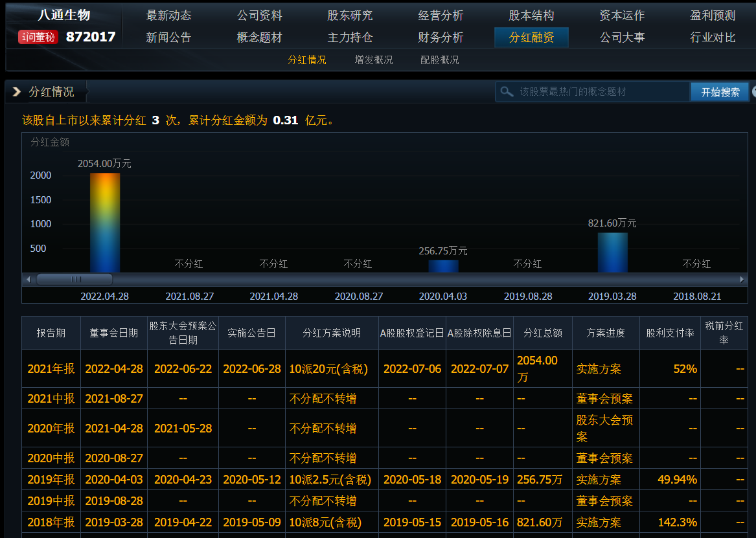Viewport: 756px width, 538px height.
Task: Click the 821.60万元 dividend bar
Action: tap(612, 253)
